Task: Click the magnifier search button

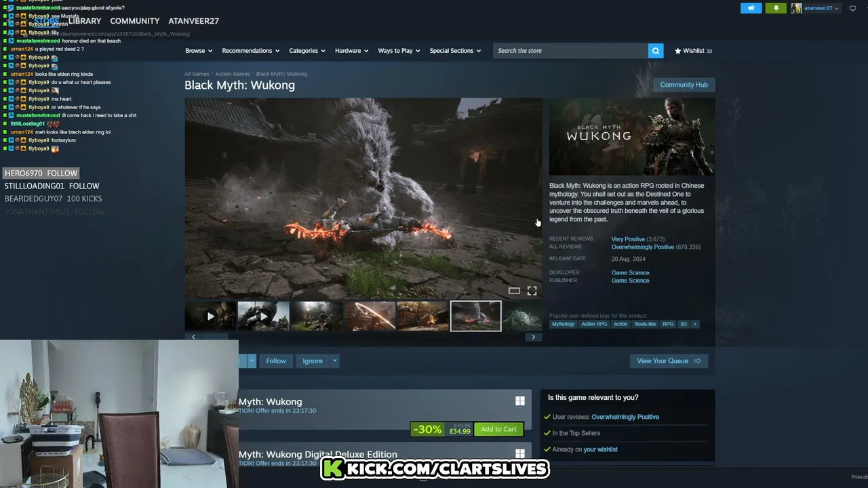Action: 655,51
